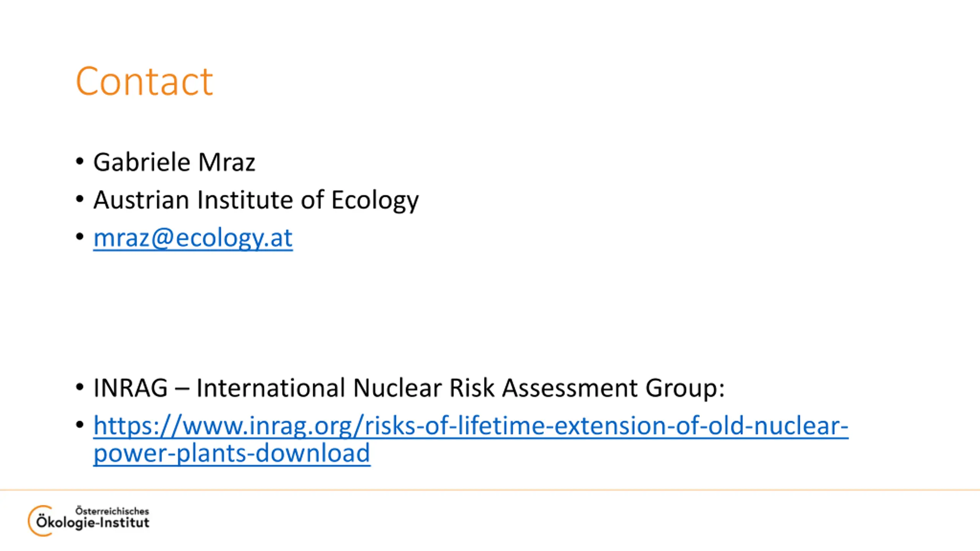
Task: Click the word Group: ending the INRAG line
Action: point(685,388)
